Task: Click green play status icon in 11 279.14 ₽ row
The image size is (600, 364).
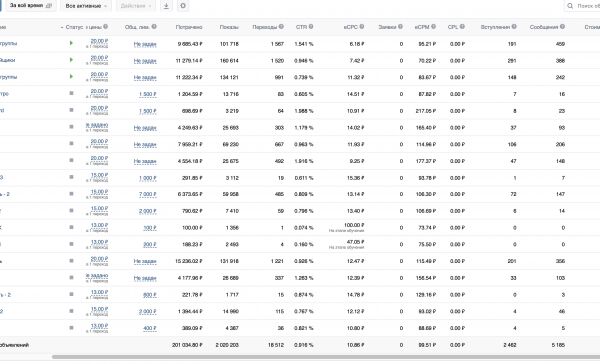Action: (x=71, y=60)
